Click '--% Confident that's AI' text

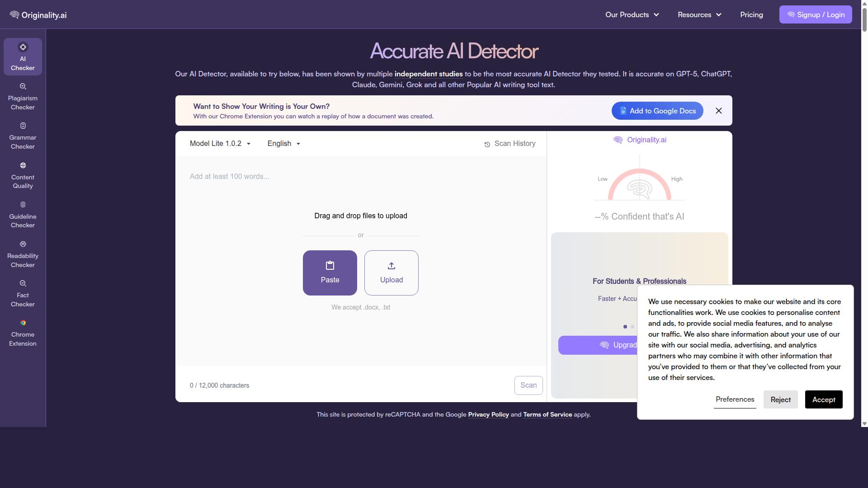[639, 217]
